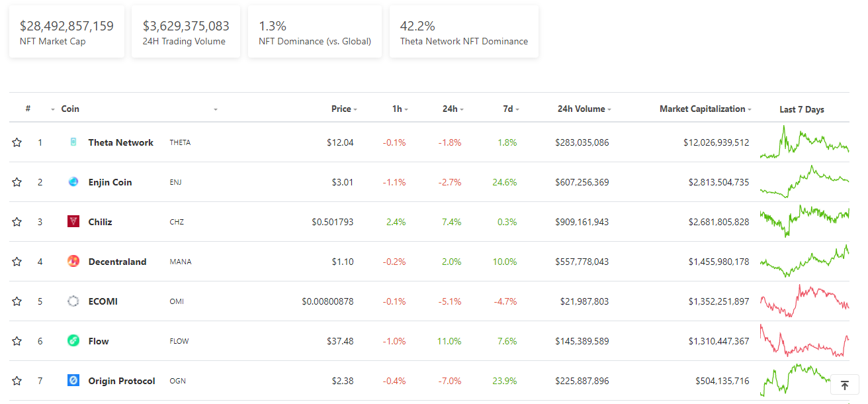Viewport: 868px width, 404px height.
Task: Open the Decentraland coin link
Action: [x=117, y=262]
